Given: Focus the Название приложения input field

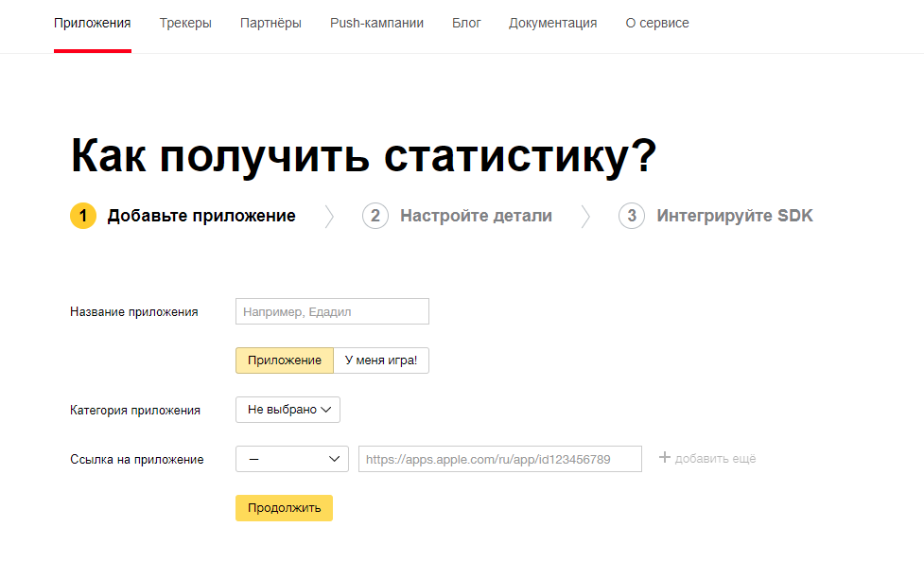Looking at the screenshot, I should 332,311.
